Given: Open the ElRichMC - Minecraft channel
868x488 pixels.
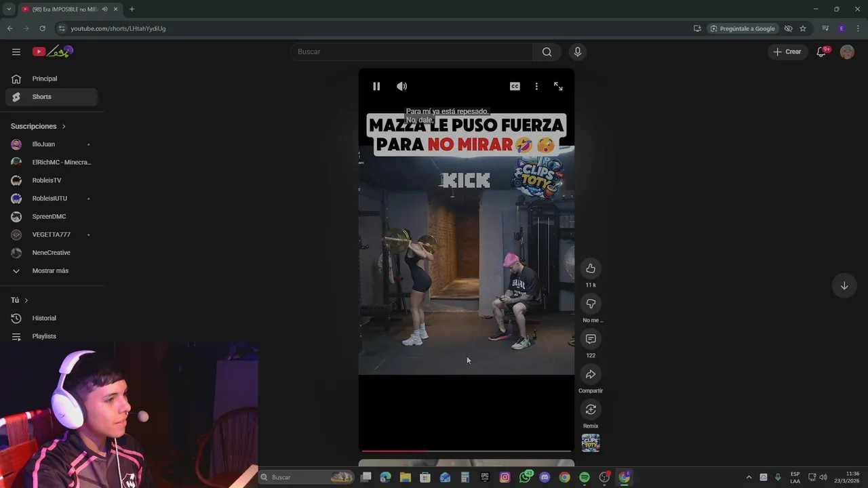Looking at the screenshot, I should 52,162.
